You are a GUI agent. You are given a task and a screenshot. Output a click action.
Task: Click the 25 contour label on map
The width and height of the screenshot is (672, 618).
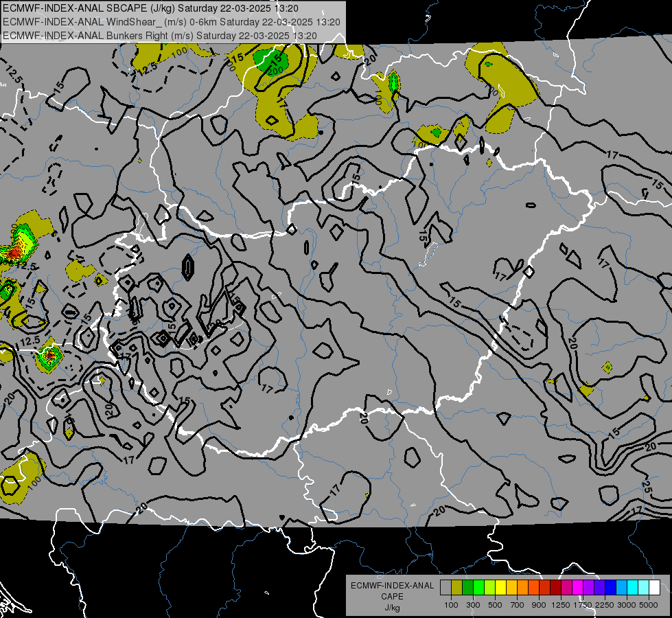(647, 487)
